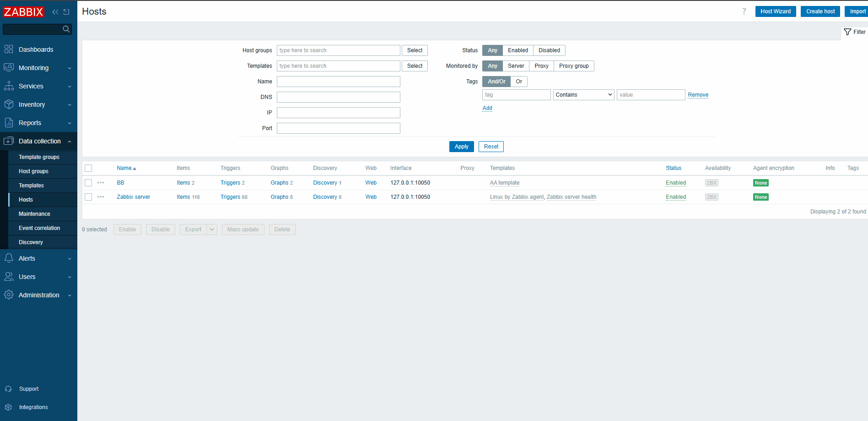This screenshot has height=421, width=868.
Task: Click the Reports icon in sidebar
Action: pos(9,123)
